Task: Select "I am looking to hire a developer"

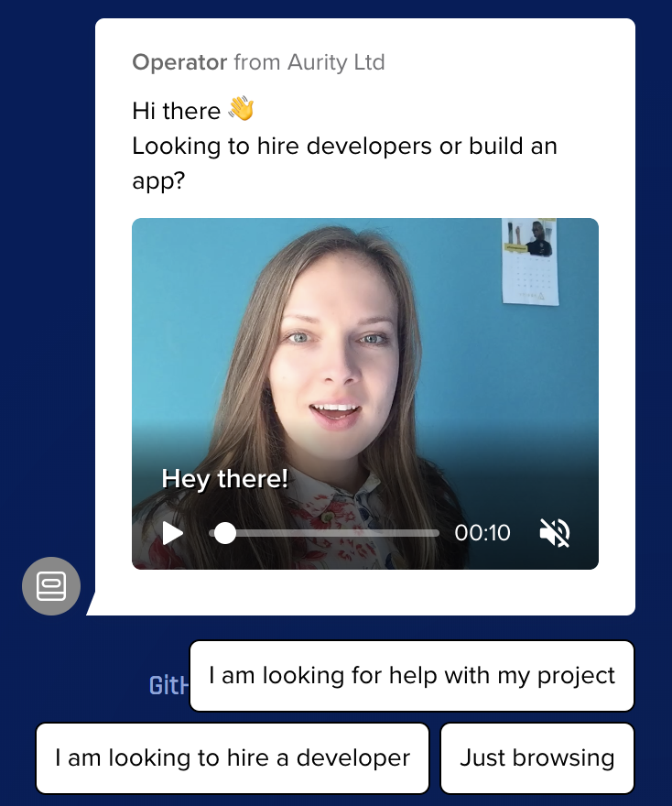Action: pos(233,758)
